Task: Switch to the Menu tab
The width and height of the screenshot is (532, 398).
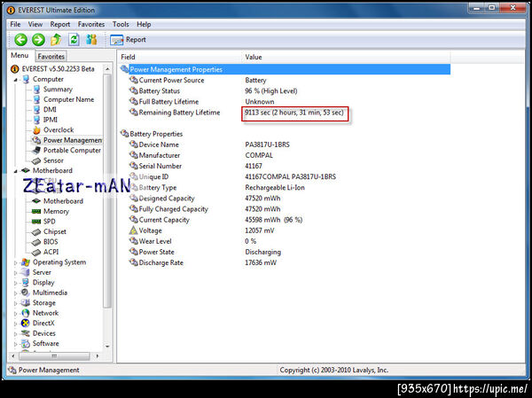Action: pyautogui.click(x=20, y=55)
